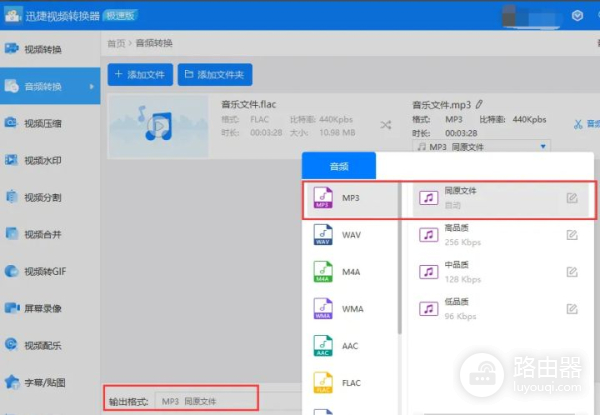Select 音频转换 in sidebar

click(50, 86)
